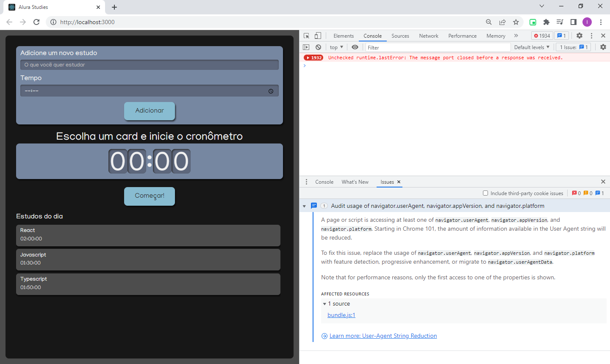Close the Alura Studies tab
Viewport: 610px width, 364px height.
98,7
